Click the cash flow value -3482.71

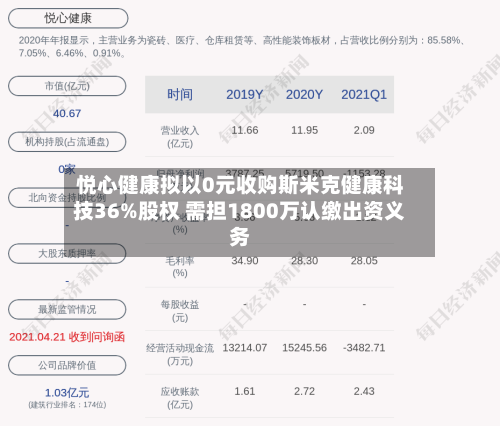pos(364,348)
